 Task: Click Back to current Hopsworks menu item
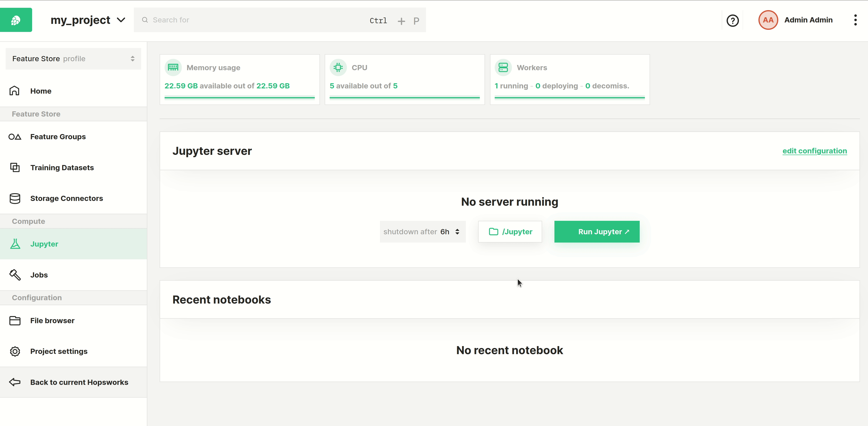click(x=79, y=382)
